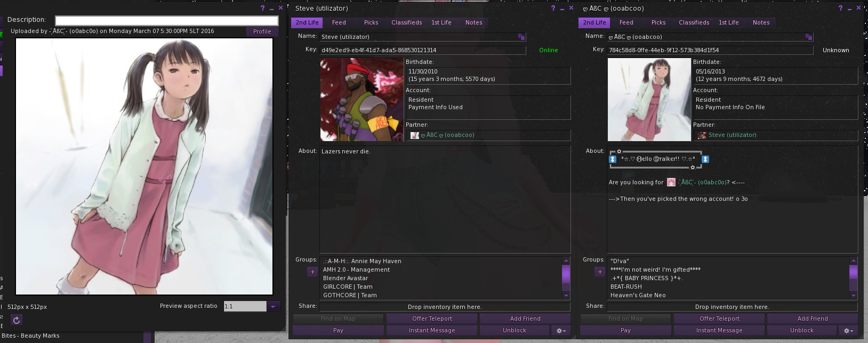Click the refresh icon in the texture preview
The image size is (868, 343).
[x=17, y=320]
